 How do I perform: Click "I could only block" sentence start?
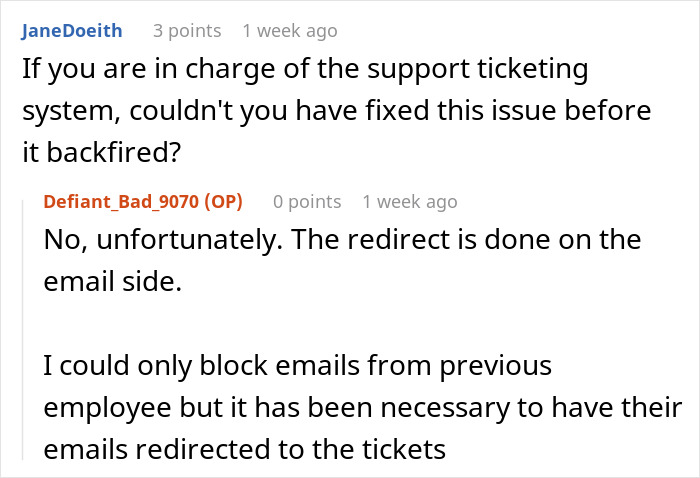point(156,366)
